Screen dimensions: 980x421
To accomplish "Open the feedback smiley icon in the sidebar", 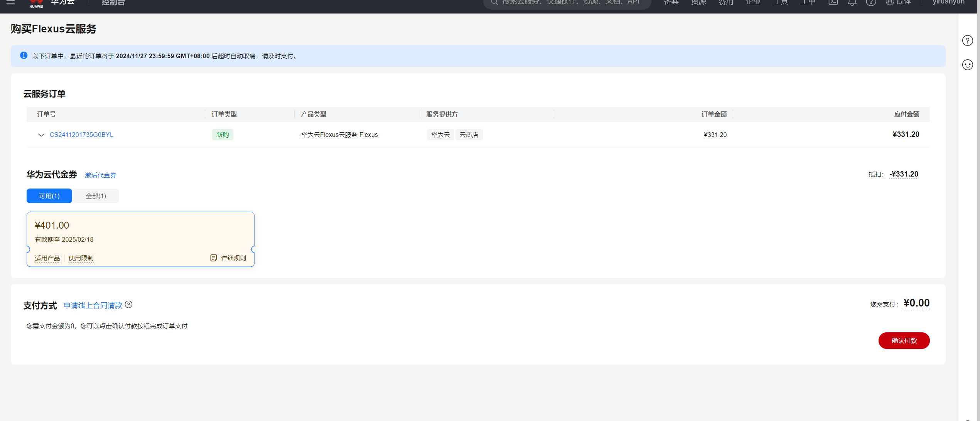I will click(x=968, y=65).
